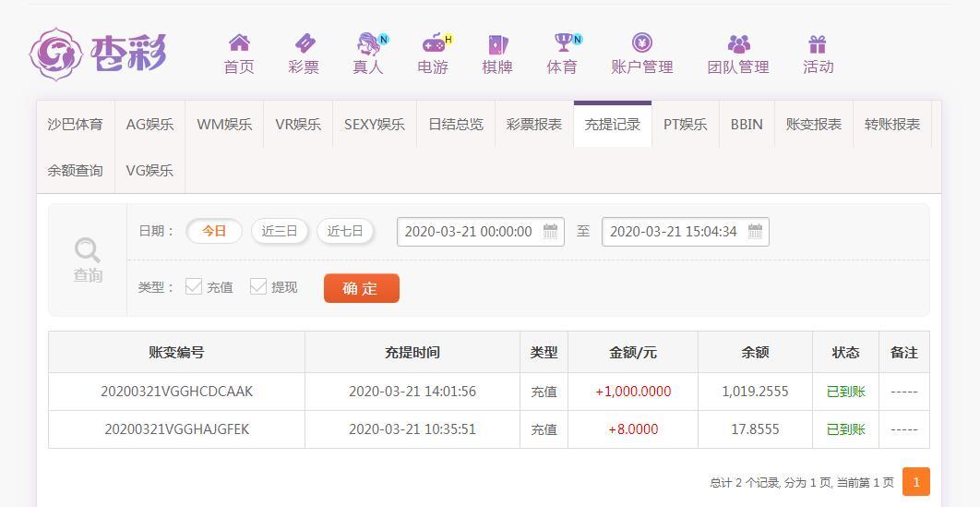
Task: Click the start date 2020-03-21 00:00:00 field
Action: [x=481, y=231]
